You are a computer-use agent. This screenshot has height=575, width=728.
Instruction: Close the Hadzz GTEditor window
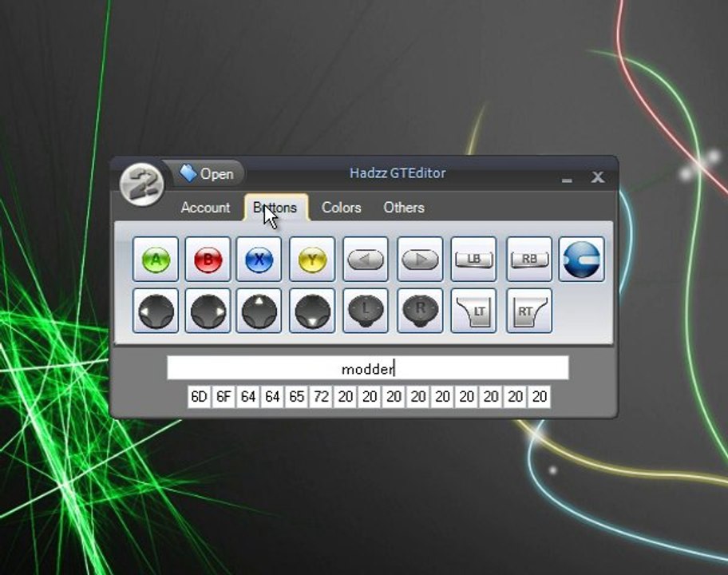(598, 177)
